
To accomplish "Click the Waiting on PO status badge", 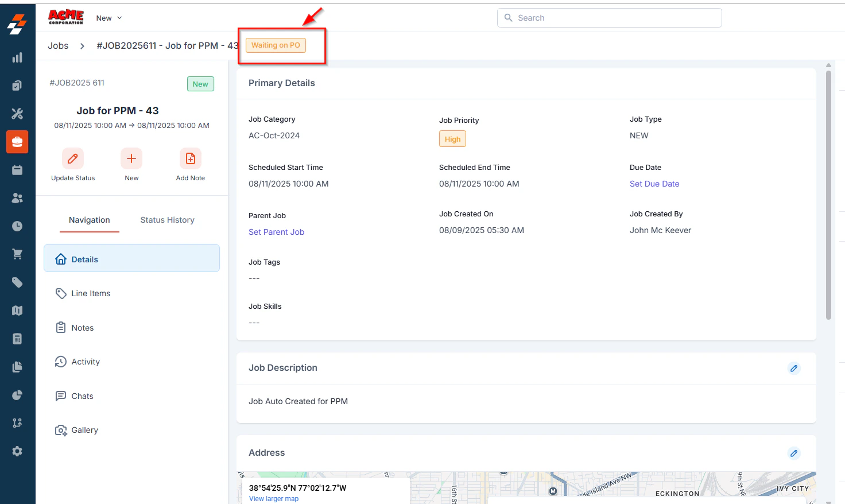I will click(x=276, y=45).
